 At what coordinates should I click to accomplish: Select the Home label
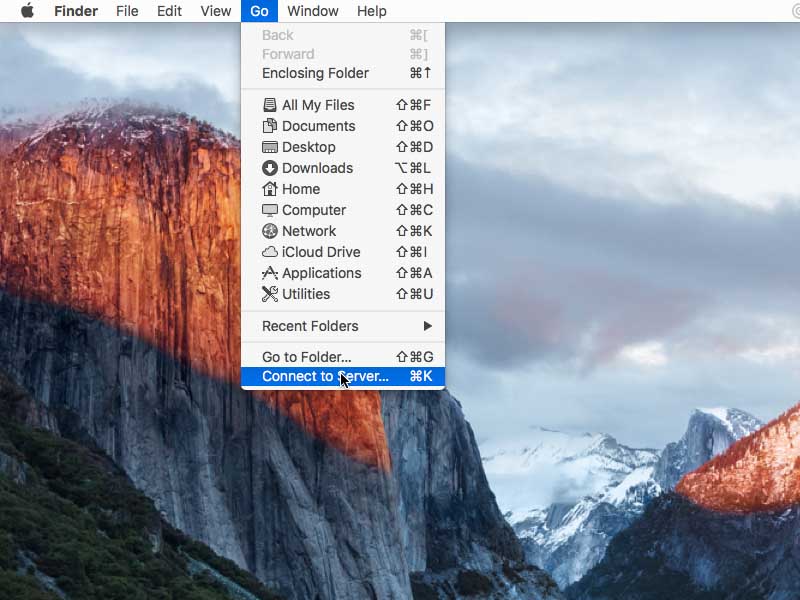301,189
